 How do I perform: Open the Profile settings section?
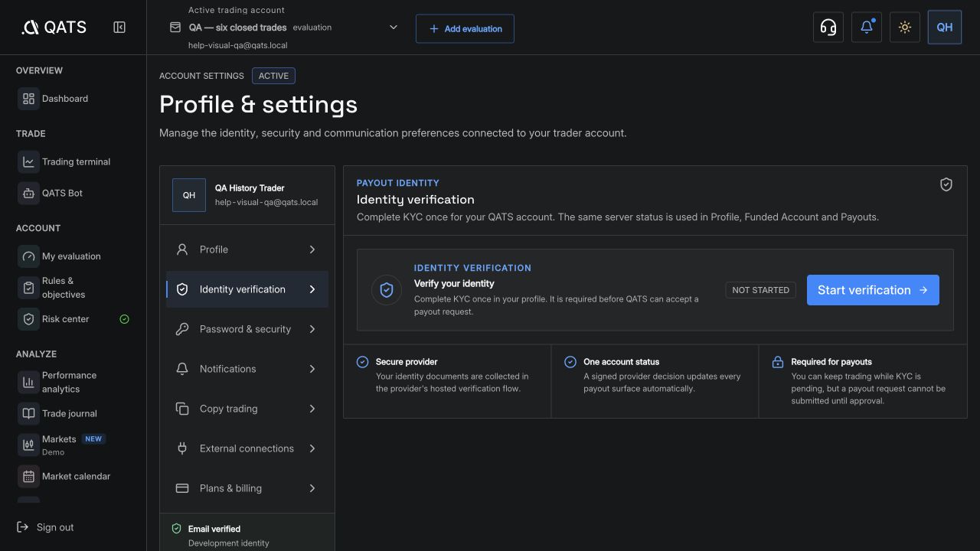(247, 249)
